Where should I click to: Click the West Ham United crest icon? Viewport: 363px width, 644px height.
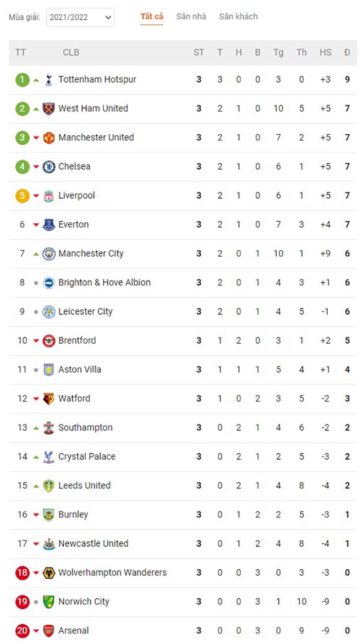click(x=49, y=108)
